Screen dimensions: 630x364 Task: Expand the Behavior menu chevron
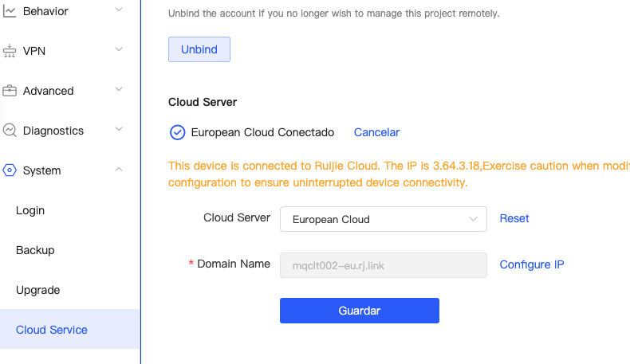pyautogui.click(x=119, y=10)
